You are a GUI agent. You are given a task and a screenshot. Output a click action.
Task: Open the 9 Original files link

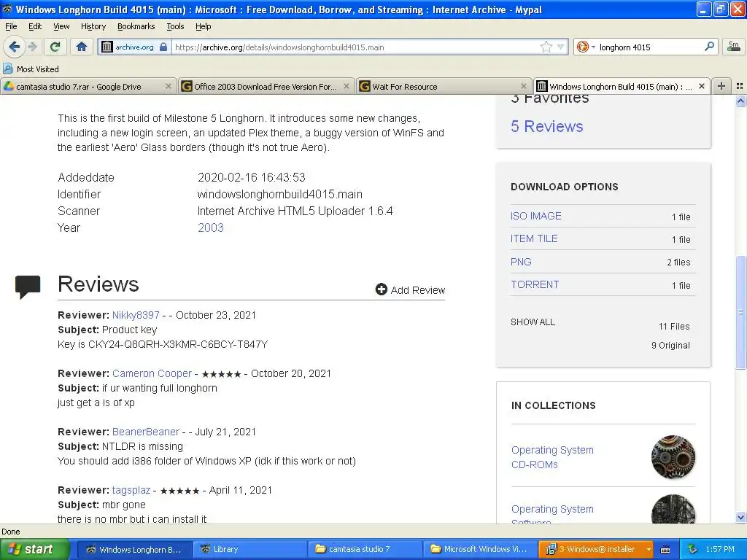pos(670,345)
